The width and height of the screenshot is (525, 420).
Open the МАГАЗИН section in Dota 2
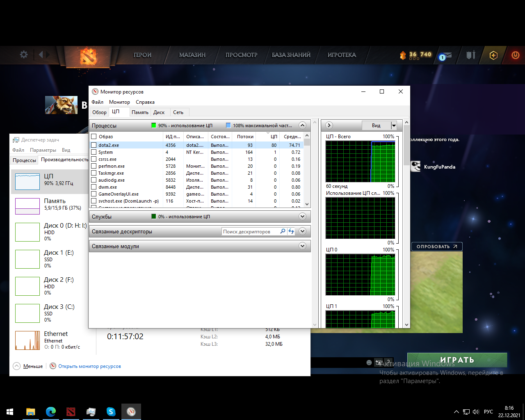[x=192, y=55]
